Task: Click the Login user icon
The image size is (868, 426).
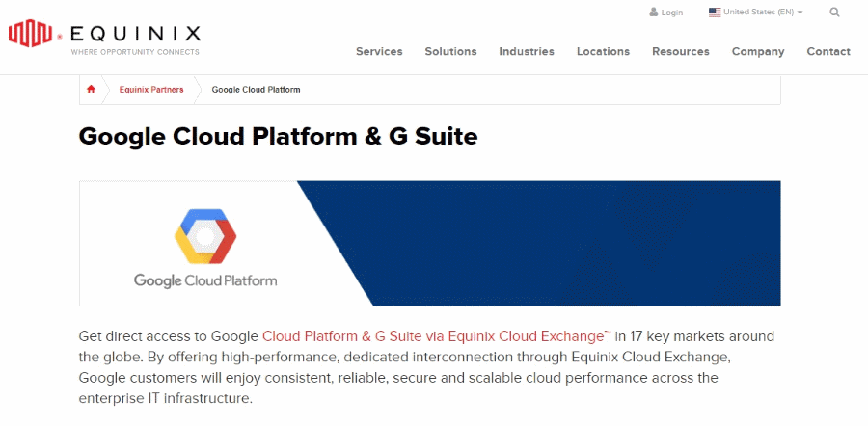Action: (x=654, y=13)
